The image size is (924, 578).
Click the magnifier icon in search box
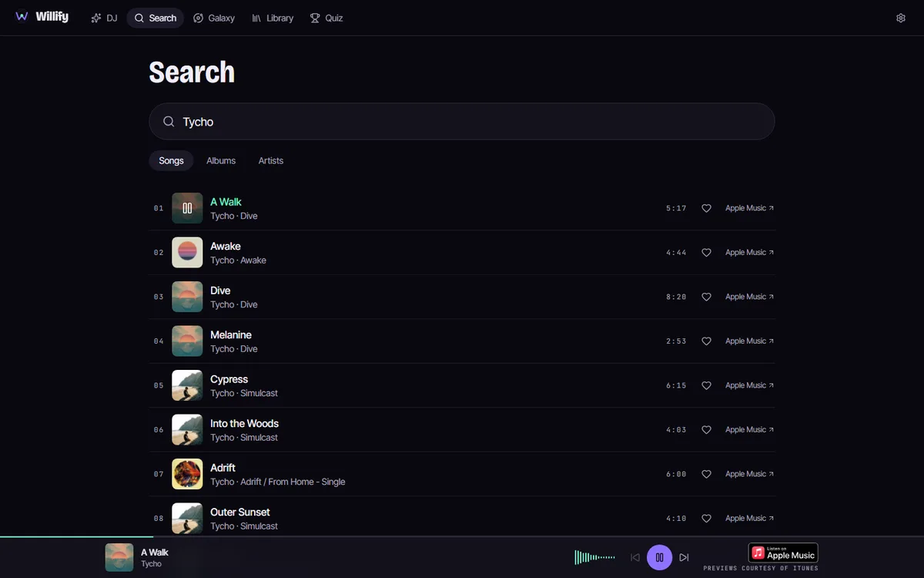point(169,122)
